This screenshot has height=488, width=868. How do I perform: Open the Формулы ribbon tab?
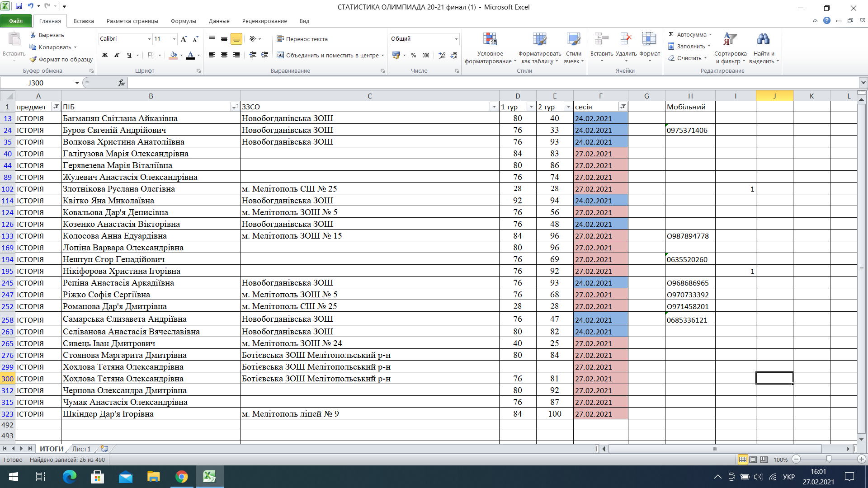[x=183, y=21]
